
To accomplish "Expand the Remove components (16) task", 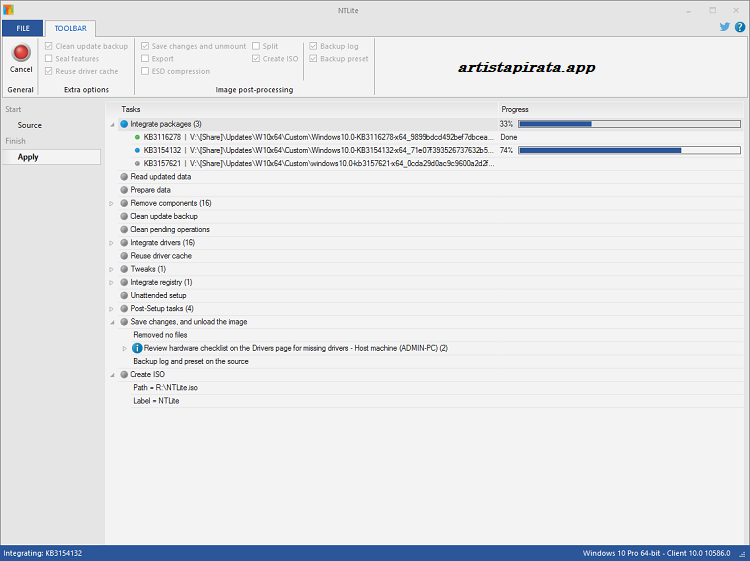I will click(x=112, y=203).
